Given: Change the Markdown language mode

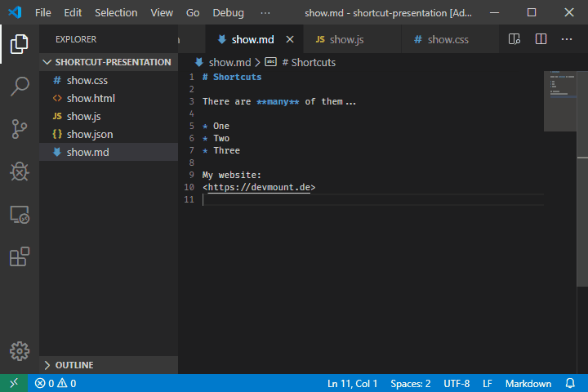Looking at the screenshot, I should (528, 383).
